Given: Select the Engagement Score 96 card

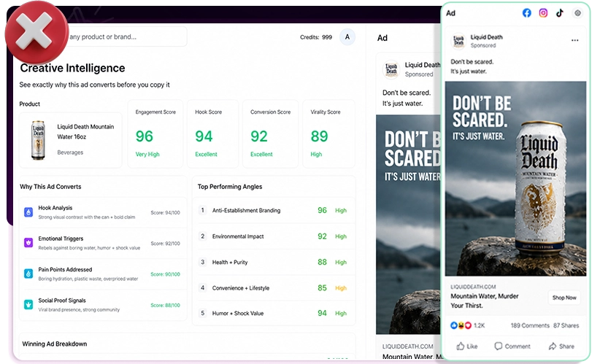Looking at the screenshot, I should click(x=155, y=133).
